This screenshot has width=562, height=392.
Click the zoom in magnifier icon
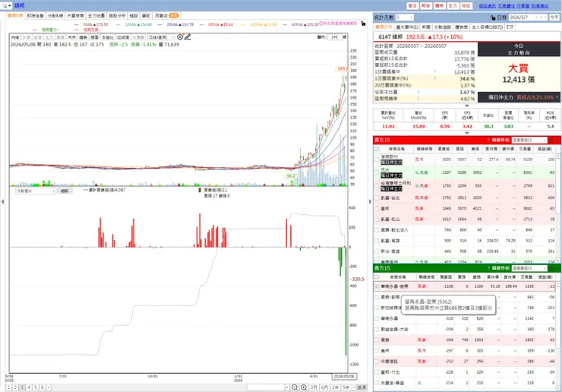(x=304, y=387)
